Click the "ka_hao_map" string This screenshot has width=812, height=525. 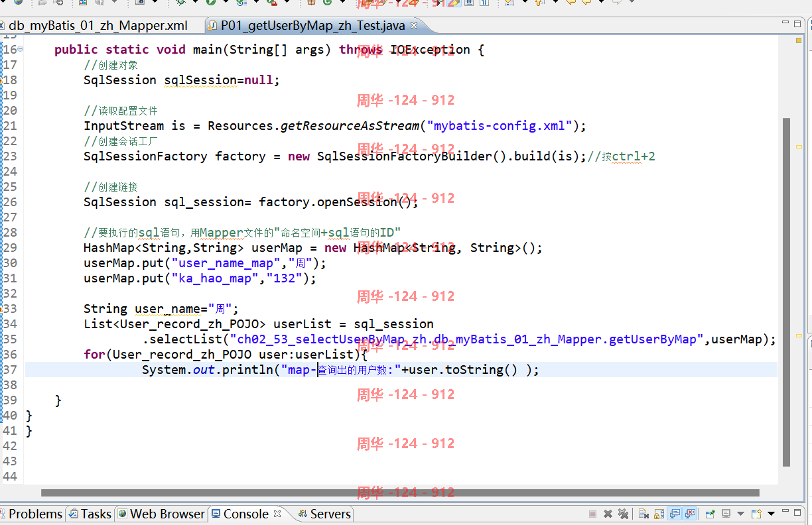(215, 278)
